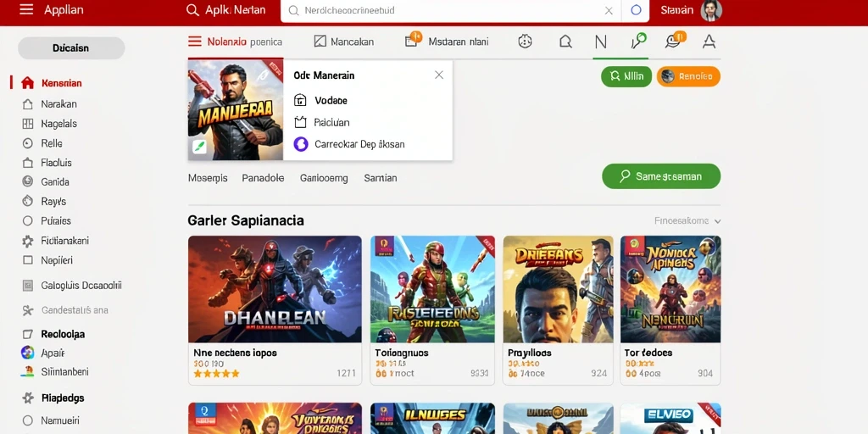Image resolution: width=868 pixels, height=434 pixels.
Task: Click the green key icon in toolbar
Action: (638, 41)
